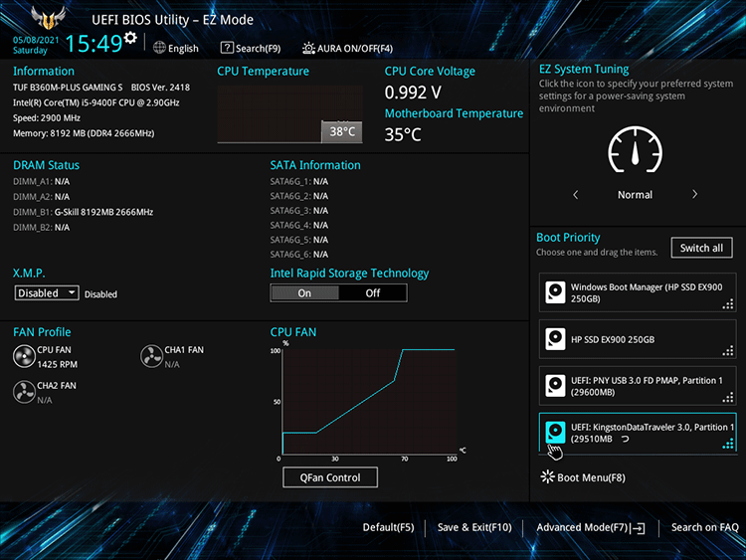This screenshot has height=560, width=746.
Task: Click DIMM_B2 N/A entry
Action: coord(42,228)
